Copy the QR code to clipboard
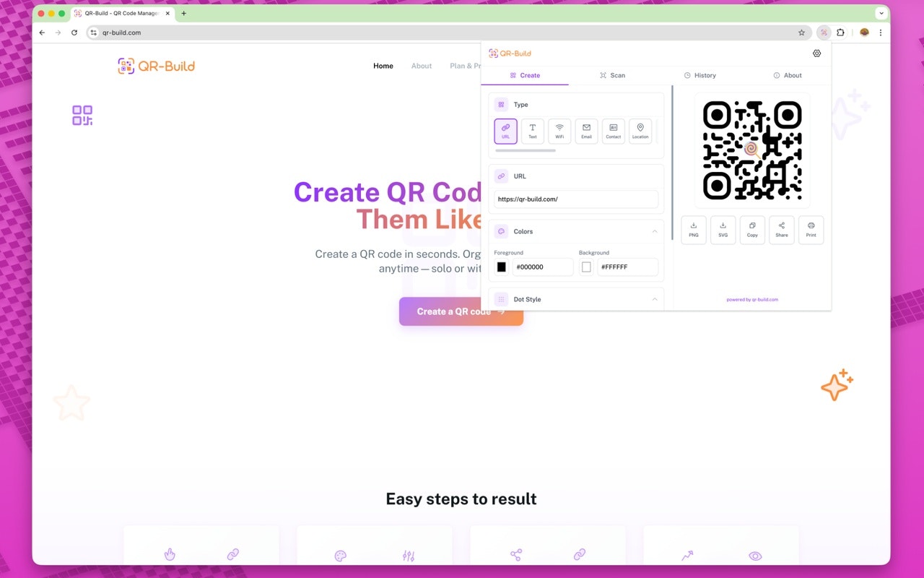Screen dimensions: 924x578 click(x=752, y=230)
